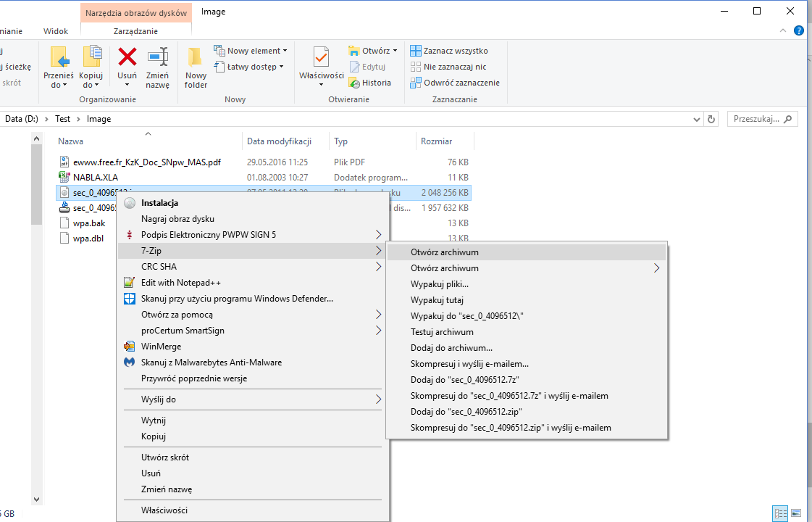Click the Przeszukaj search field
The height and width of the screenshot is (522, 812).
[x=756, y=119]
